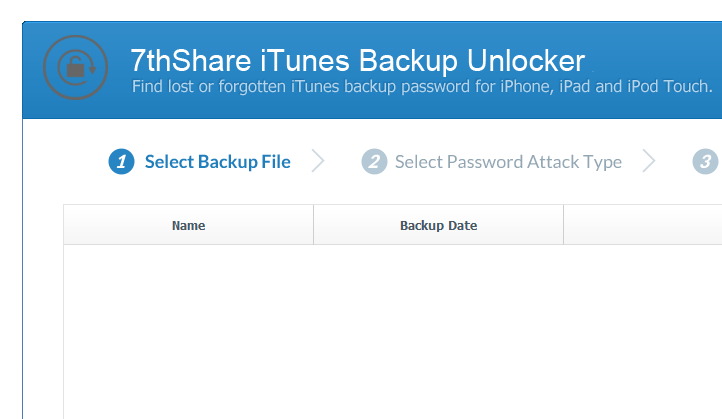Screen dimensions: 722x419
Task: Go to the Select Backup File step
Action: pos(217,162)
